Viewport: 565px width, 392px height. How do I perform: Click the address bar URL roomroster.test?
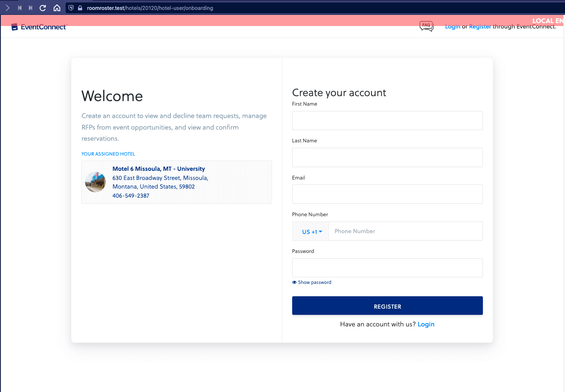coord(150,8)
